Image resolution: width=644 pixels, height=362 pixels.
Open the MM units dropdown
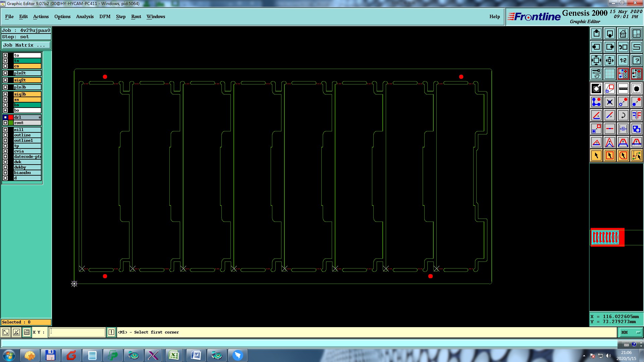tap(631, 332)
